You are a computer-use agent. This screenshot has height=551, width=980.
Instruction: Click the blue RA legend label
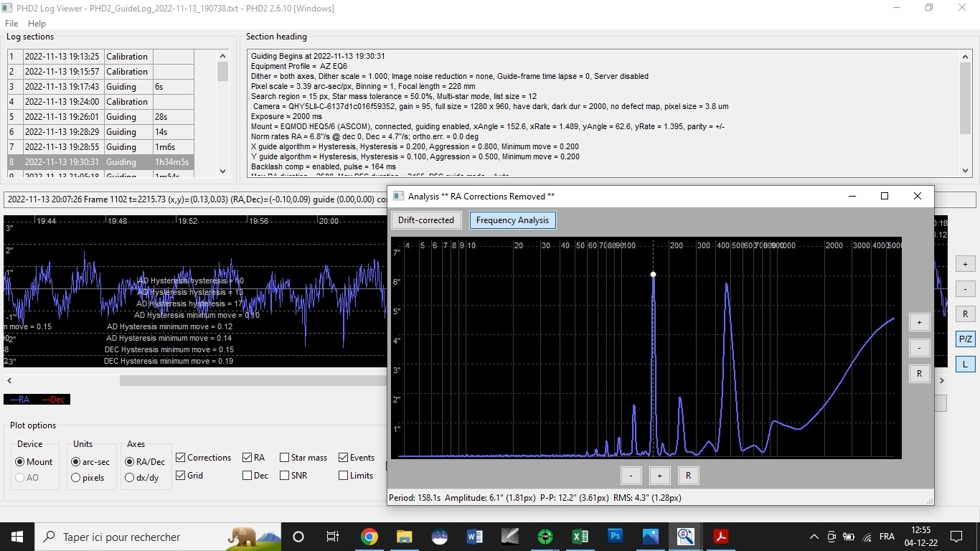point(19,400)
